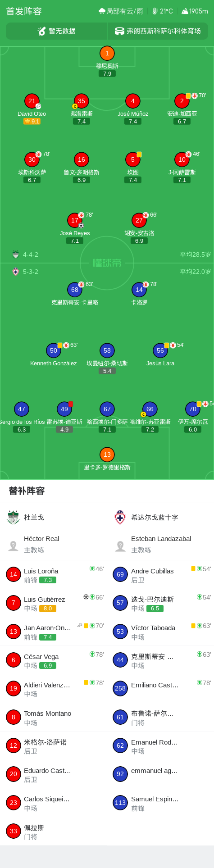The height and width of the screenshot is (868, 214).
Task: Open 希达尔戈蓝十字 team logo
Action: (120, 518)
